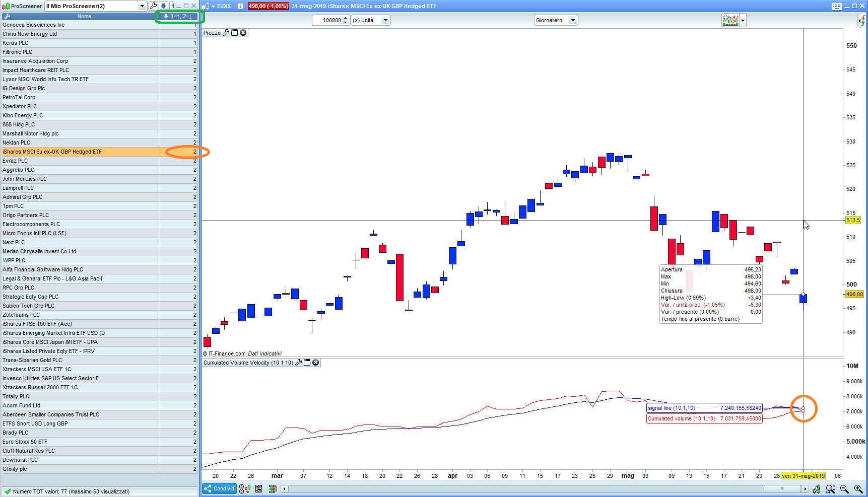Sort by the 1=↑, 2=↓ column header
The width and height of the screenshot is (868, 497).
coord(178,16)
